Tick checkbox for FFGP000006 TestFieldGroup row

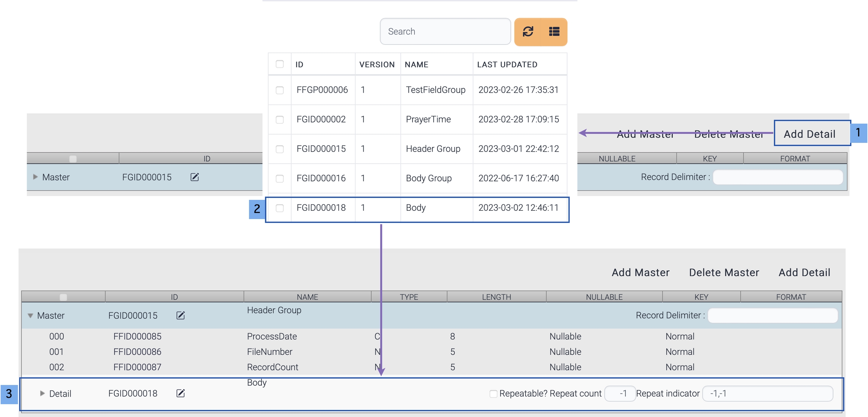click(280, 90)
